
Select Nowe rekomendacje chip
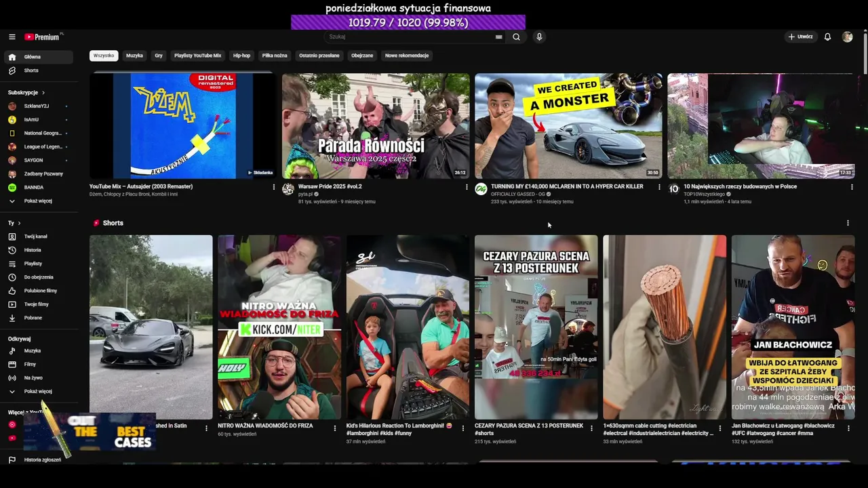pyautogui.click(x=407, y=56)
